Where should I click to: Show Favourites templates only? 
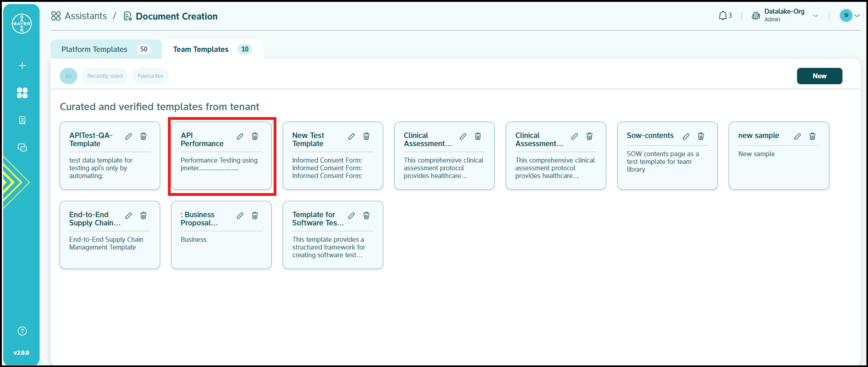tap(151, 76)
